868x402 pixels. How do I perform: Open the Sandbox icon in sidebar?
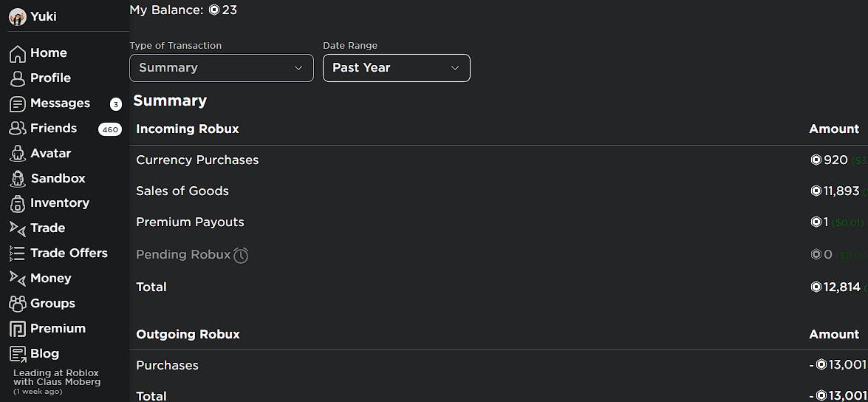click(x=18, y=179)
